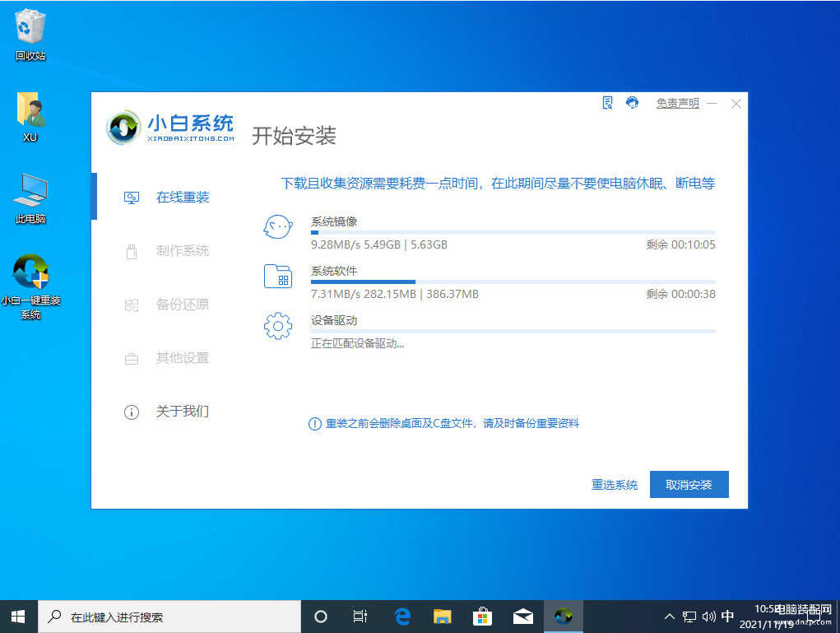Click the 备份还原 grid icon
Viewport: 840px width, 633px height.
132,305
